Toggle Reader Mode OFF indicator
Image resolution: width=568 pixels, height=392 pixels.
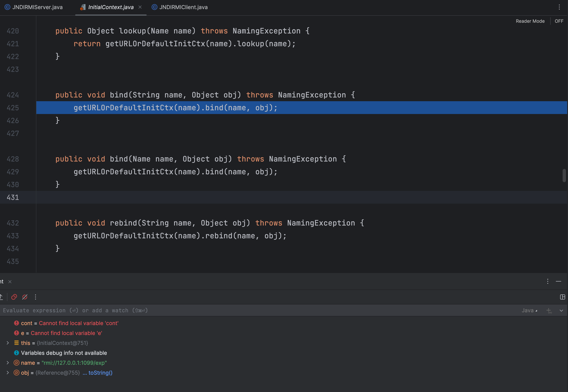(559, 21)
